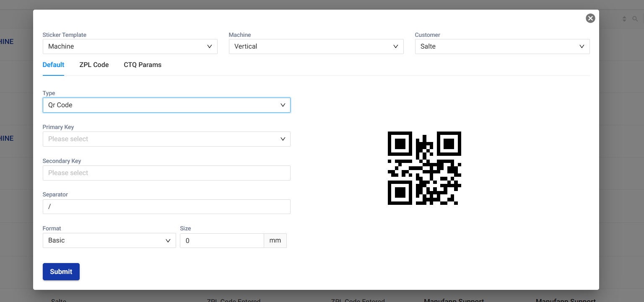Focus the Separator input field
Viewport: 644px width, 302px height.
pos(166,207)
